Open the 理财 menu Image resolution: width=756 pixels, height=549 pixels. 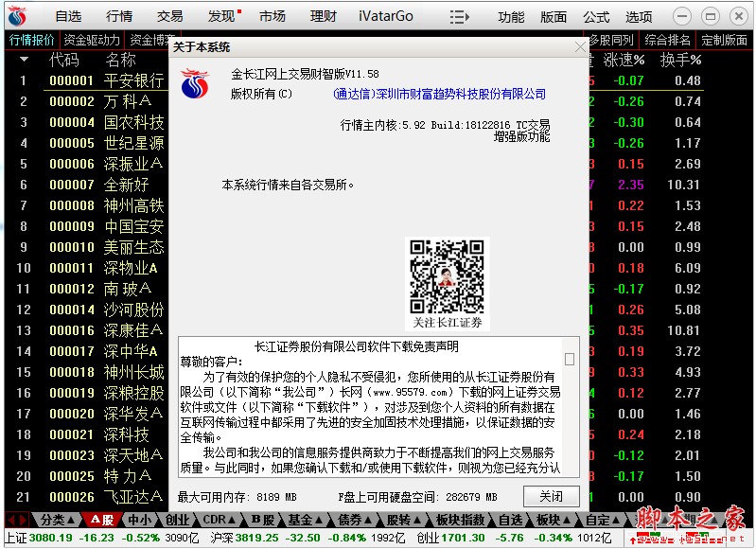tap(323, 16)
